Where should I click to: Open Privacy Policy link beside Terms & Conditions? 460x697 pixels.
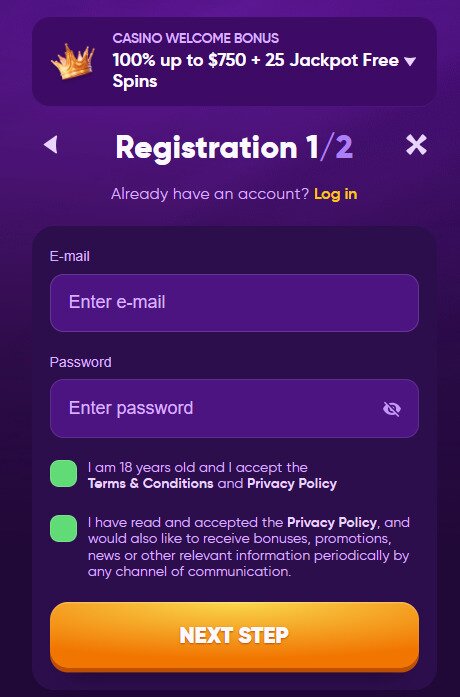[x=292, y=484]
